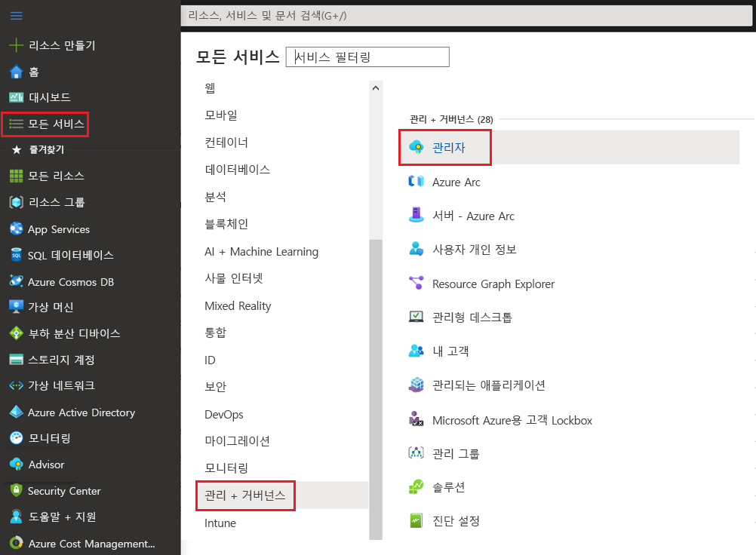Click the top resource search box
756x555 pixels.
tap(466, 15)
